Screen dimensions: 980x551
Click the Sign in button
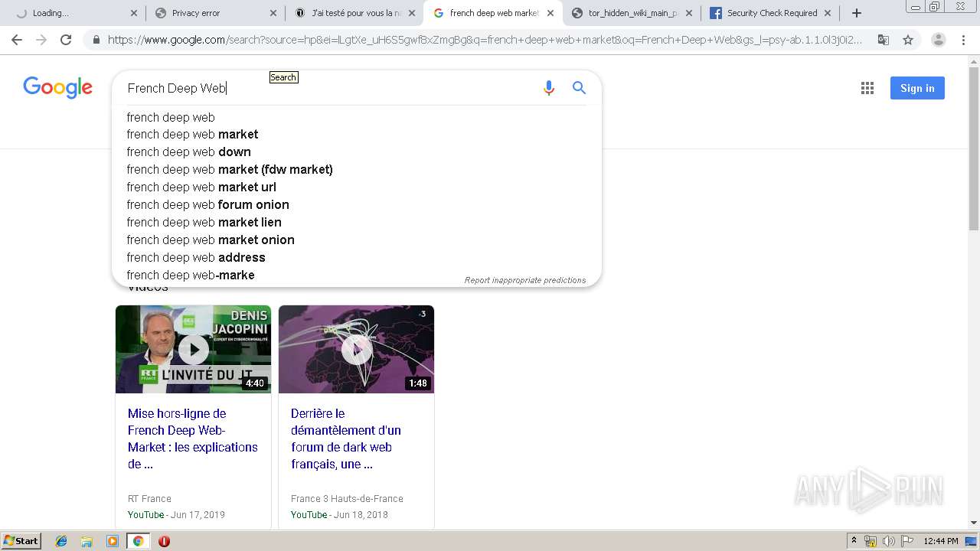coord(917,88)
